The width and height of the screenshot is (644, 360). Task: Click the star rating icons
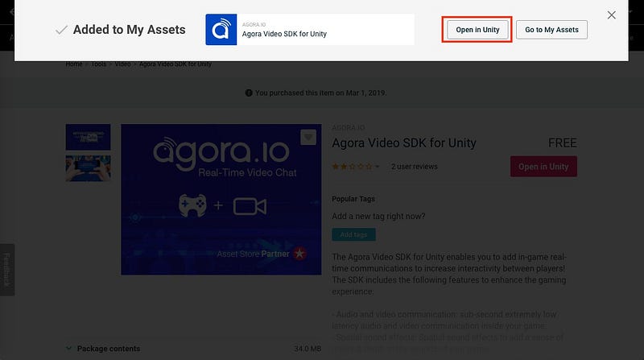click(352, 167)
